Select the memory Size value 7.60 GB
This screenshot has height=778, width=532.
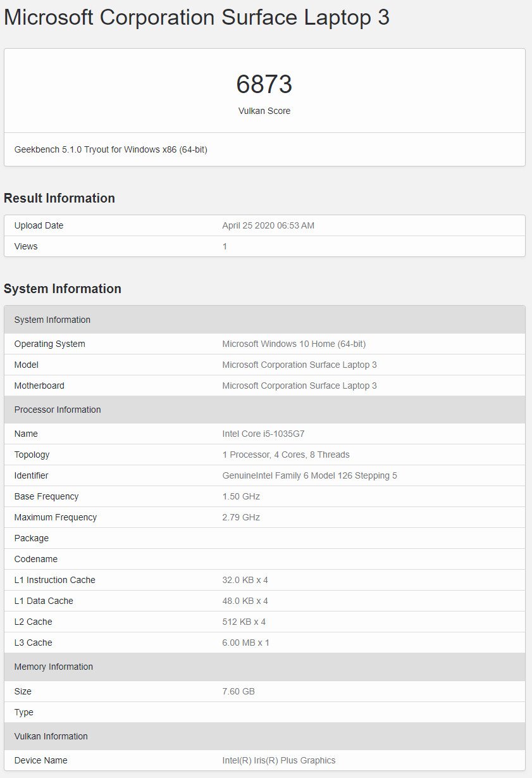pos(238,692)
